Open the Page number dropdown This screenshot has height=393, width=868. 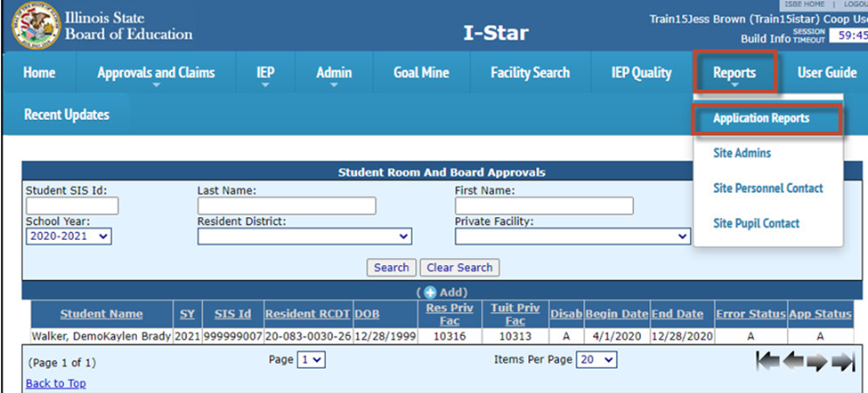pos(311,360)
